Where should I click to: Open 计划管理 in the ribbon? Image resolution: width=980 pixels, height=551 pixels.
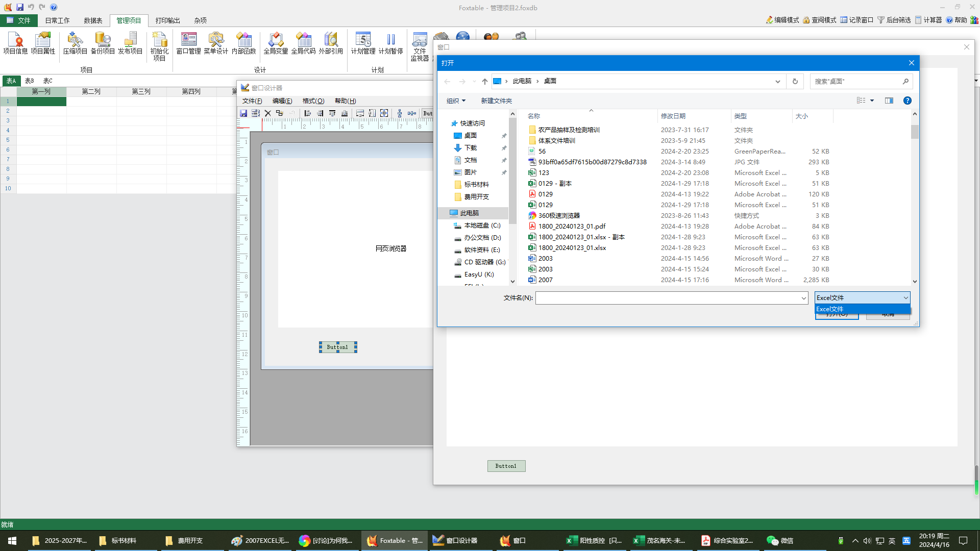click(x=363, y=43)
